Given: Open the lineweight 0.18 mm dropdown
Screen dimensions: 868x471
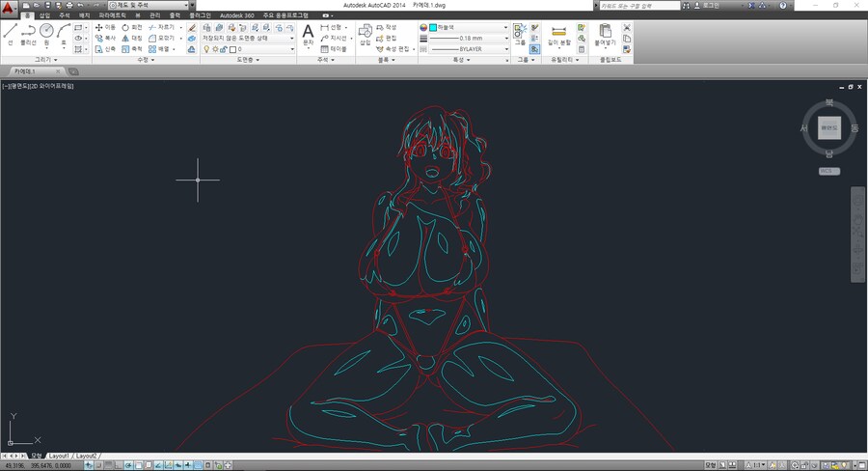Looking at the screenshot, I should click(x=468, y=38).
